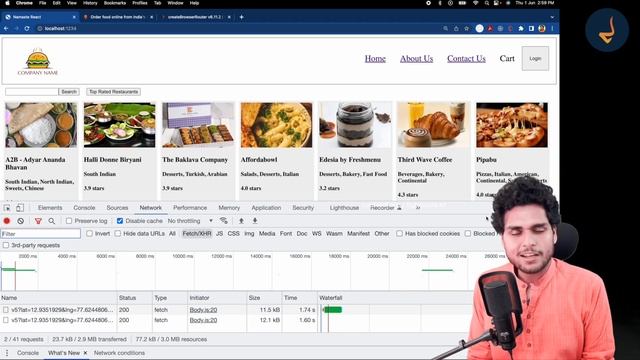
Task: Open the first Body.js:20 initiator link
Action: click(x=203, y=310)
